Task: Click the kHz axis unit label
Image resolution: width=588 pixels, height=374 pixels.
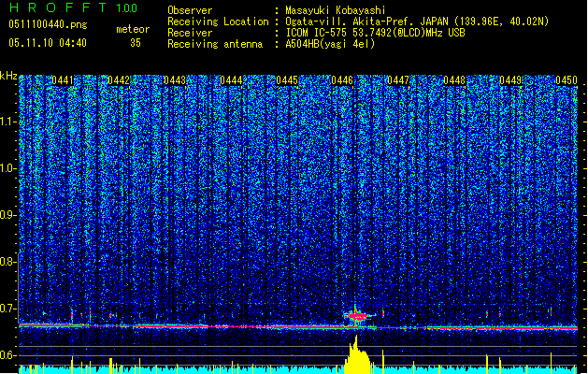Action: [8, 76]
